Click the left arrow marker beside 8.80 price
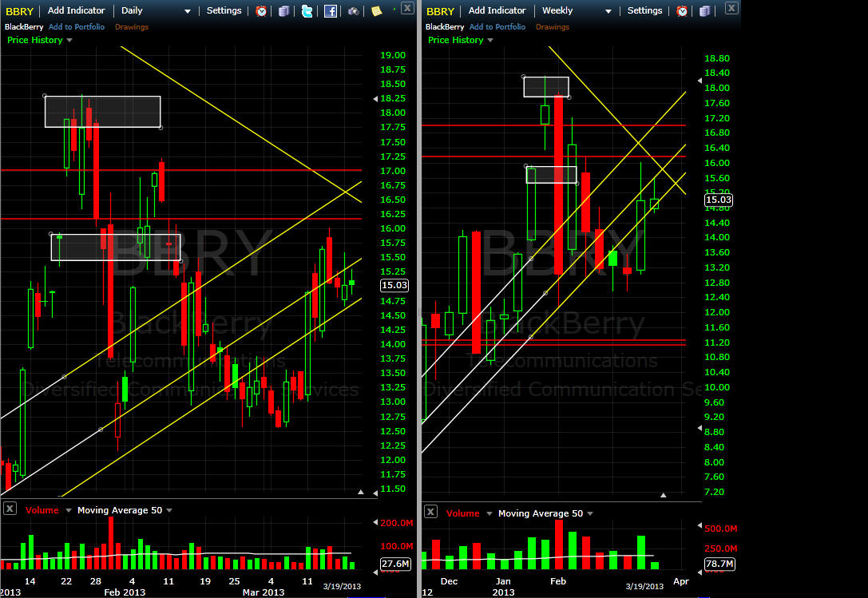Image resolution: width=868 pixels, height=598 pixels. pos(700,428)
